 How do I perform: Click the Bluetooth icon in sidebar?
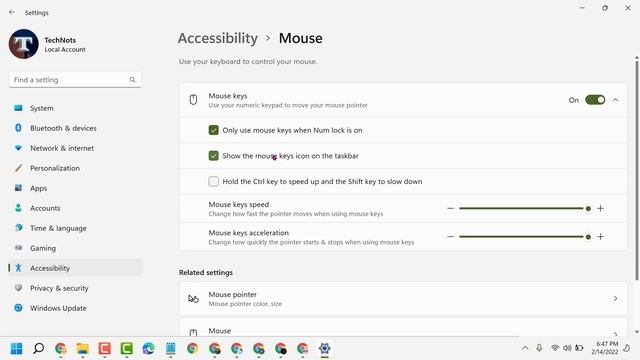click(x=18, y=128)
